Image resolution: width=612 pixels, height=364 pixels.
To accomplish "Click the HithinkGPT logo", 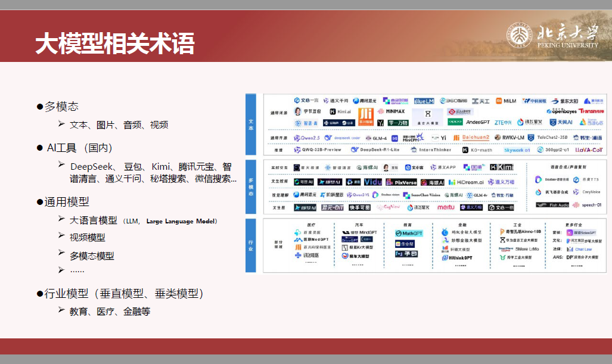I will [x=457, y=258].
